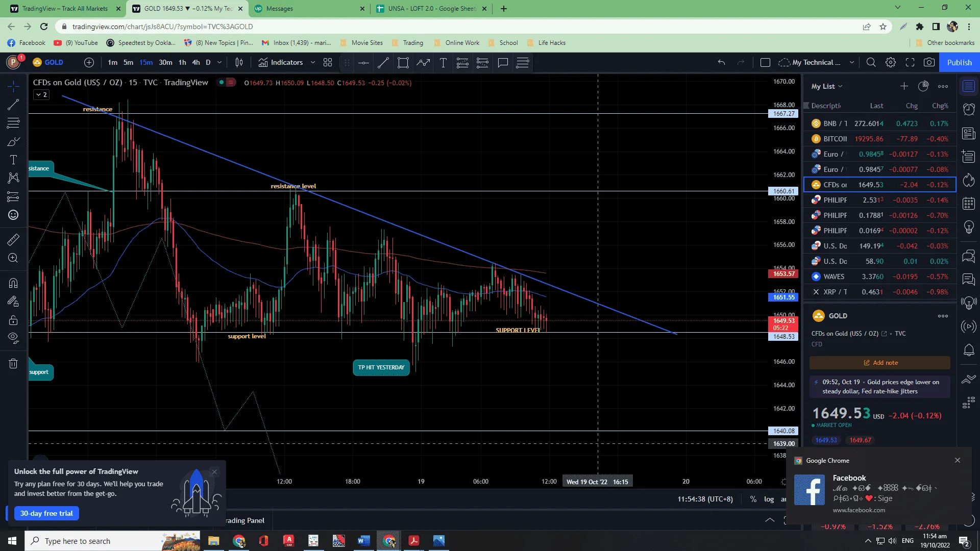The height and width of the screenshot is (551, 980).
Task: Select the crosshair cursor tool
Action: (13, 86)
